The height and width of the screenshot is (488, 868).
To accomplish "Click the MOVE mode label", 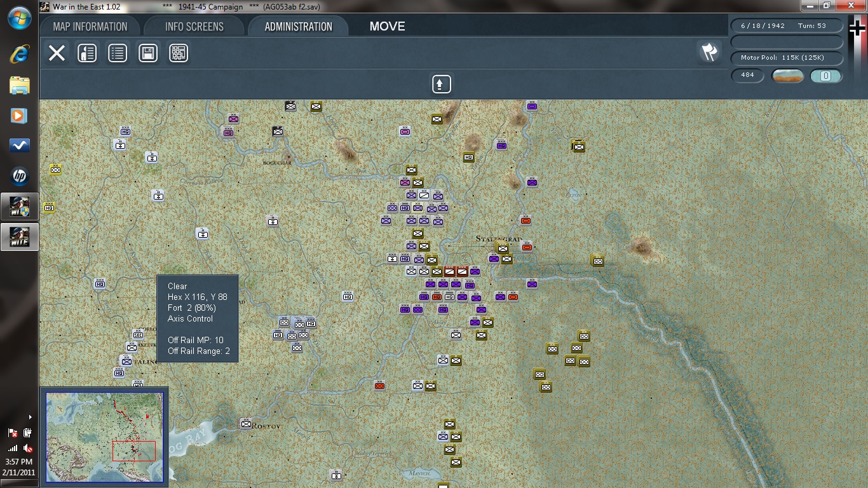I will [387, 27].
